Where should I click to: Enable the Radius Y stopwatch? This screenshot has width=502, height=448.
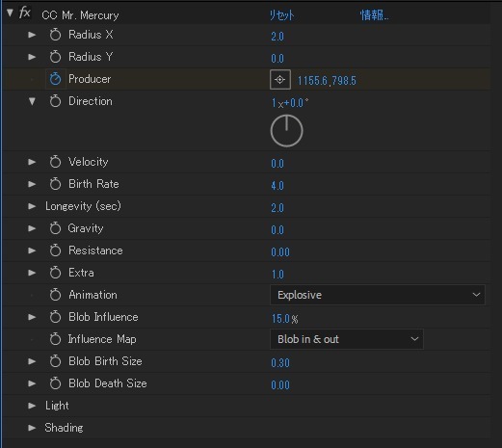click(x=55, y=57)
